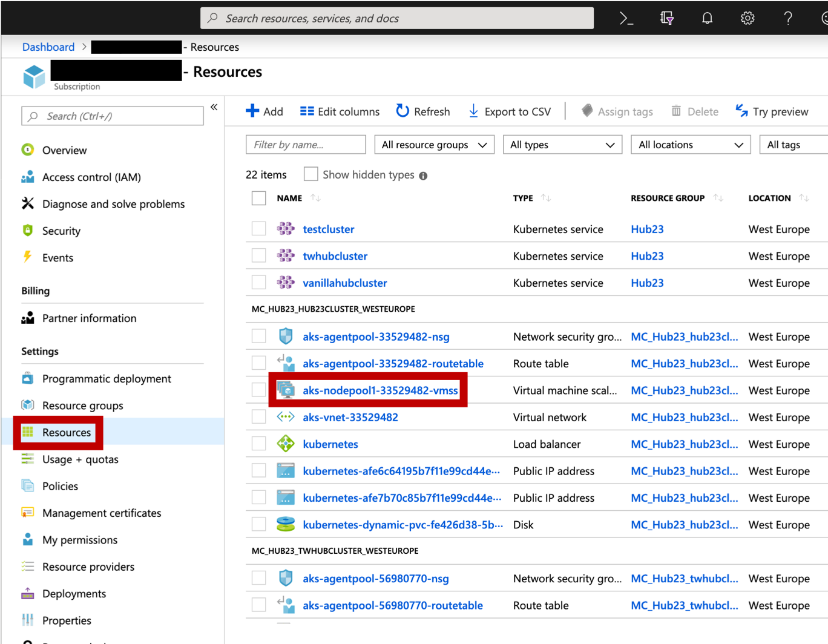Viewport: 828px width, 644px height.
Task: Open aks-nodepool1-33529482-vmss link
Action: point(380,390)
